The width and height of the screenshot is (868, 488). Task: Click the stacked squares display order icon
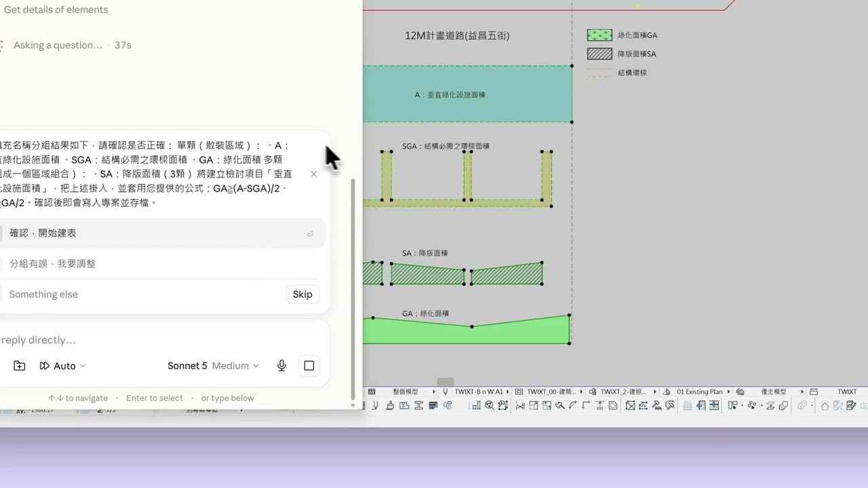(x=783, y=405)
